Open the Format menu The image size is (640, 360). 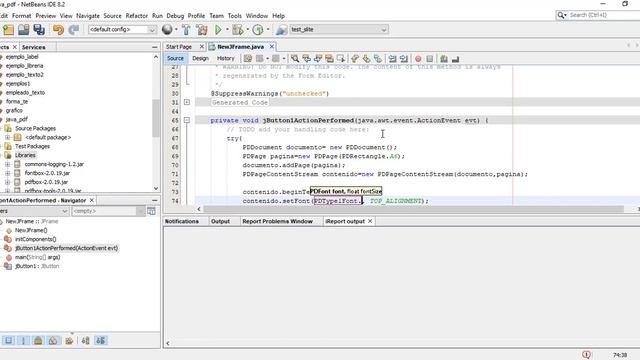click(x=22, y=16)
